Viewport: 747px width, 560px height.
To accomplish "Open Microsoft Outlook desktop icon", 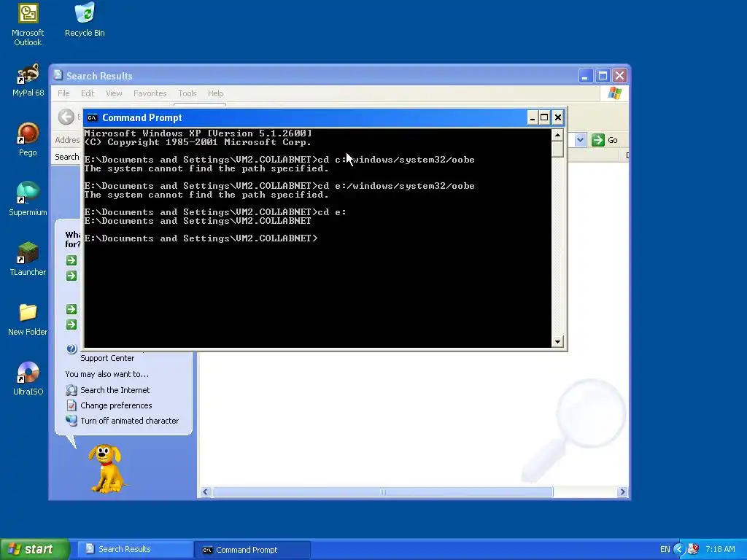I will point(28,25).
